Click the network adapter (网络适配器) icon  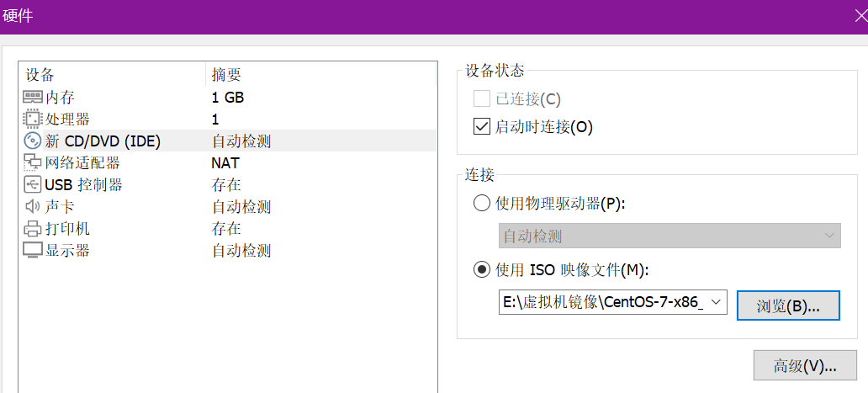click(33, 163)
